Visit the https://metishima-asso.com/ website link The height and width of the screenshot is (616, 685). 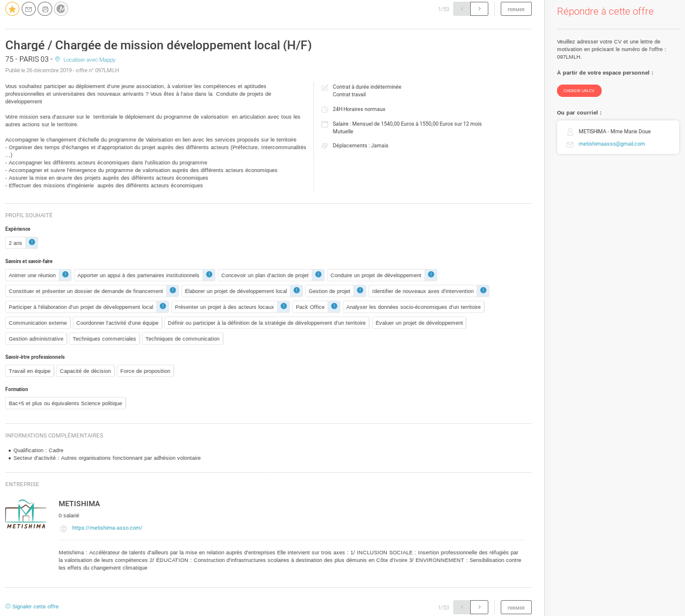107,528
